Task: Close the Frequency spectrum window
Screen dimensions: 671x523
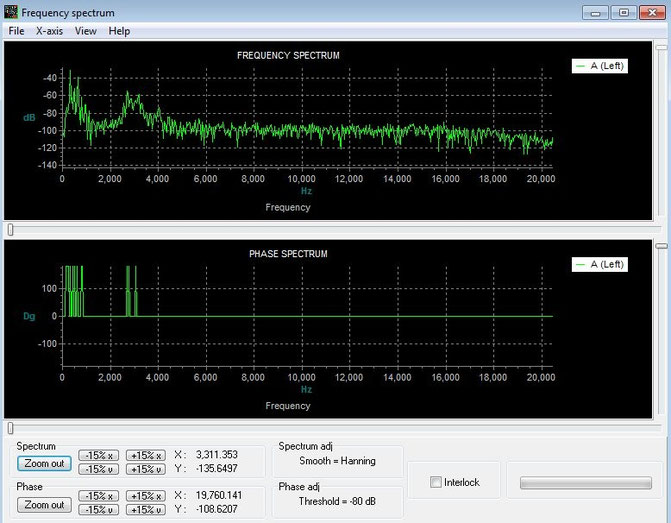Action: pos(652,13)
